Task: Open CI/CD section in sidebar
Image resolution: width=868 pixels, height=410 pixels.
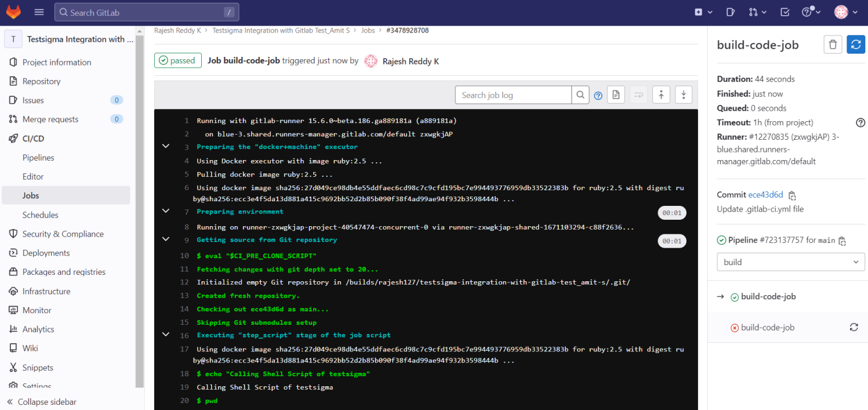Action: (x=33, y=139)
